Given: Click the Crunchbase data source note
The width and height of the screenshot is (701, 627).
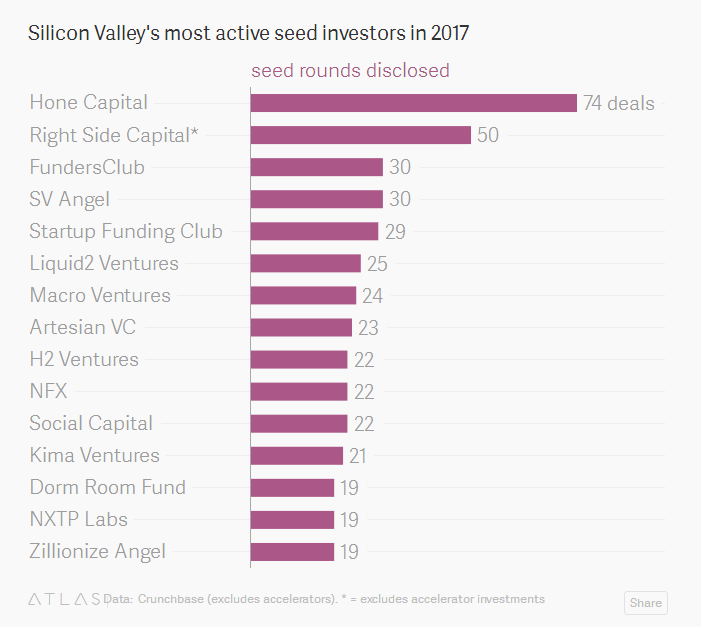Looking at the screenshot, I should (325, 599).
